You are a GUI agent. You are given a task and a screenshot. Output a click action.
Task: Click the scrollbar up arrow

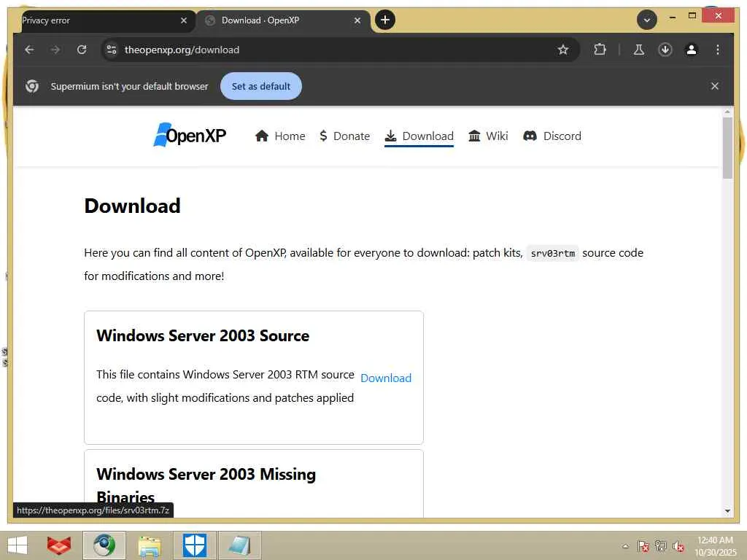[x=727, y=112]
